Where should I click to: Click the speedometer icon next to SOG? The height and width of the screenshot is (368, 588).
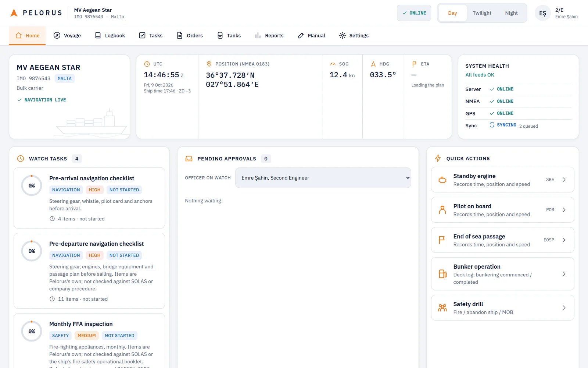(x=333, y=64)
